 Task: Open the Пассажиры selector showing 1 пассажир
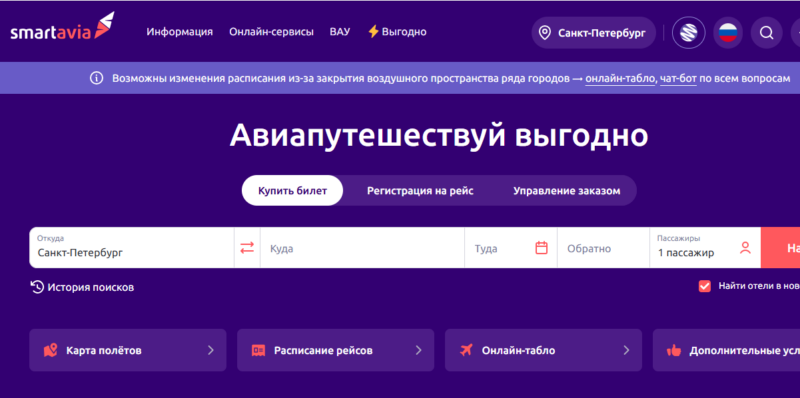(x=705, y=247)
